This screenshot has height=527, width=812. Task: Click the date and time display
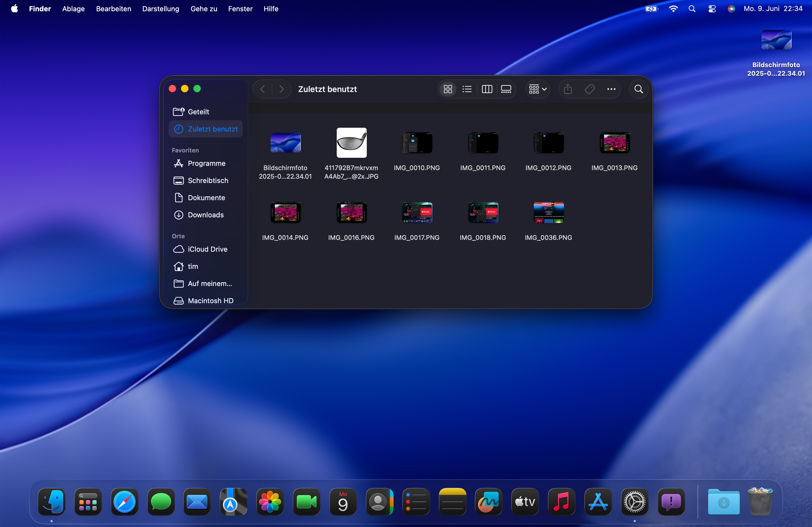(x=773, y=9)
